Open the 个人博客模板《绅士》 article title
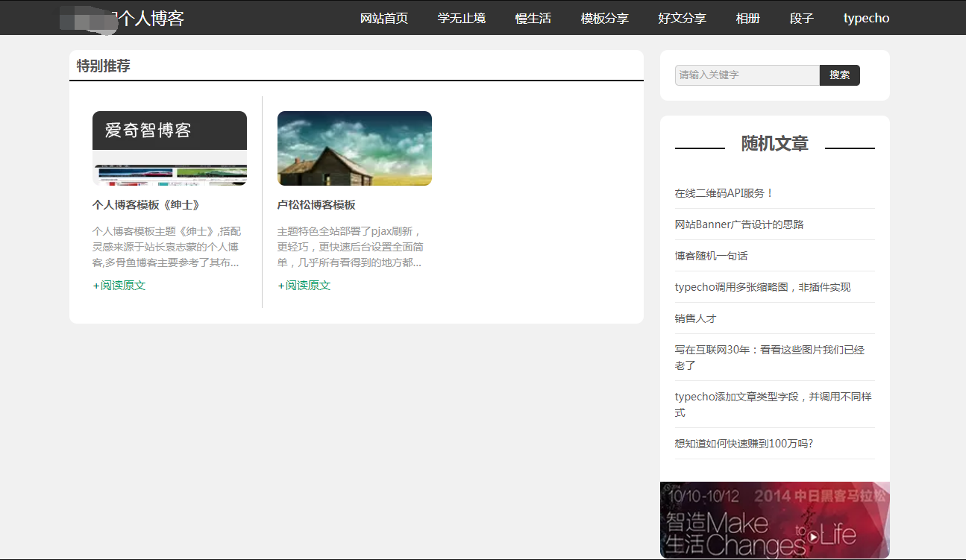Image resolution: width=966 pixels, height=560 pixels. point(145,205)
